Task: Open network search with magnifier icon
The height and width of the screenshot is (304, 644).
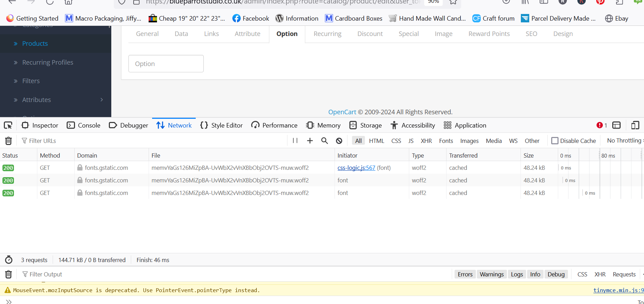Action: [324, 140]
